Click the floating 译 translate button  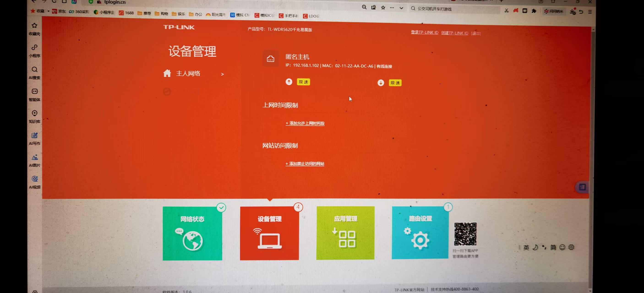coord(582,187)
